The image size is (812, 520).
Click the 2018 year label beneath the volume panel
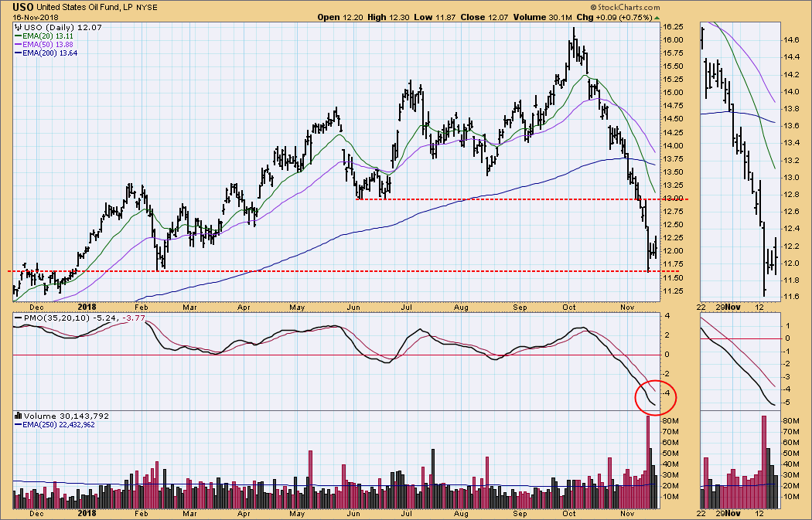pos(87,513)
